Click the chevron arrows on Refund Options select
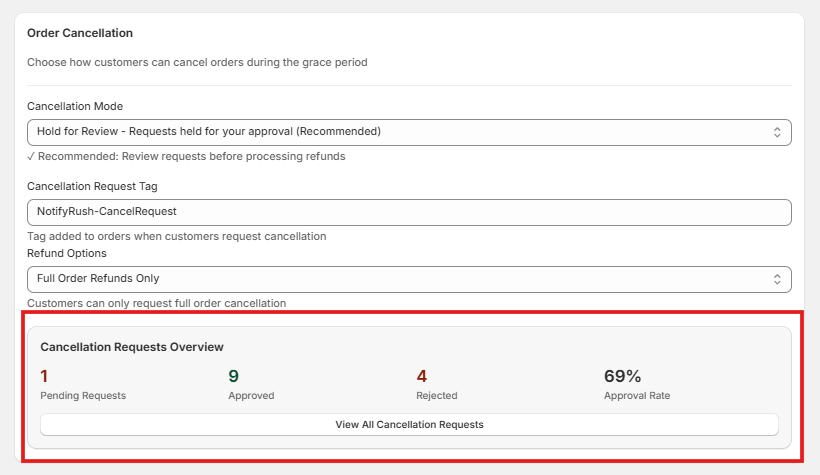 777,279
